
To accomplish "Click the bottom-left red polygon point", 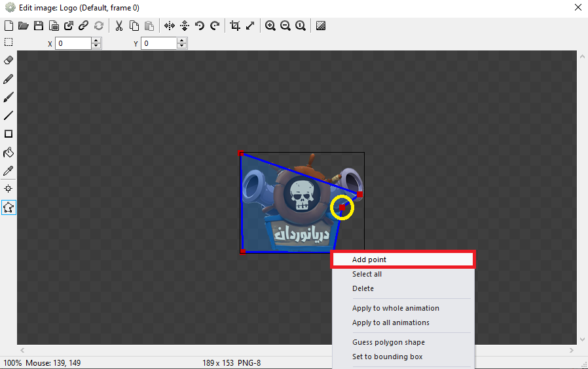I will pyautogui.click(x=243, y=252).
